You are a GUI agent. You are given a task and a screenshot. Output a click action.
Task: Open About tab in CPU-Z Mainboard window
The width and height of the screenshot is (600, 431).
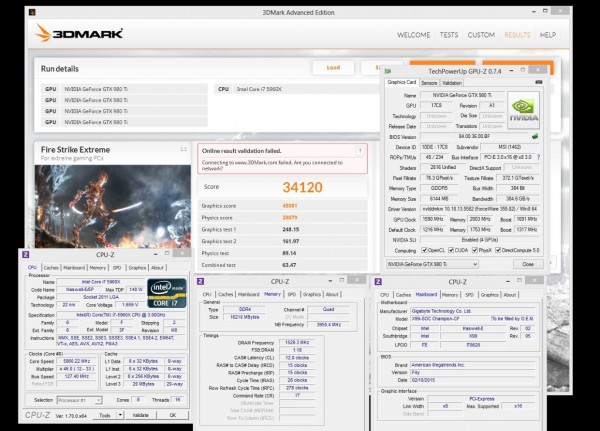(509, 295)
